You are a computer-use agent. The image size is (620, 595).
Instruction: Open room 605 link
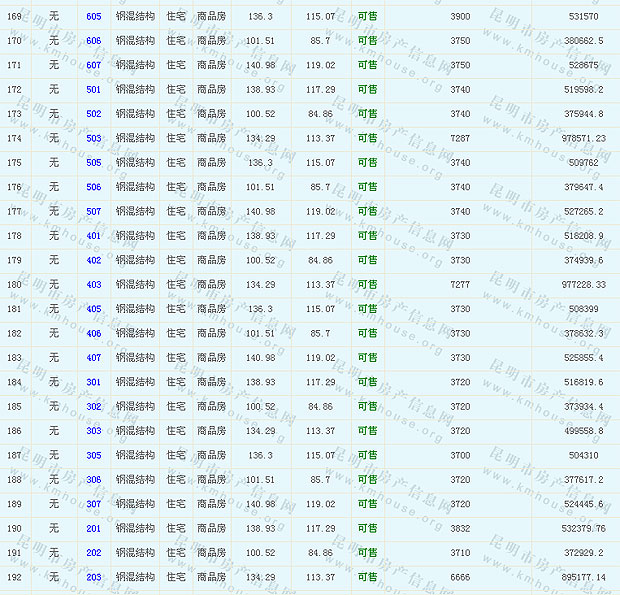click(94, 17)
